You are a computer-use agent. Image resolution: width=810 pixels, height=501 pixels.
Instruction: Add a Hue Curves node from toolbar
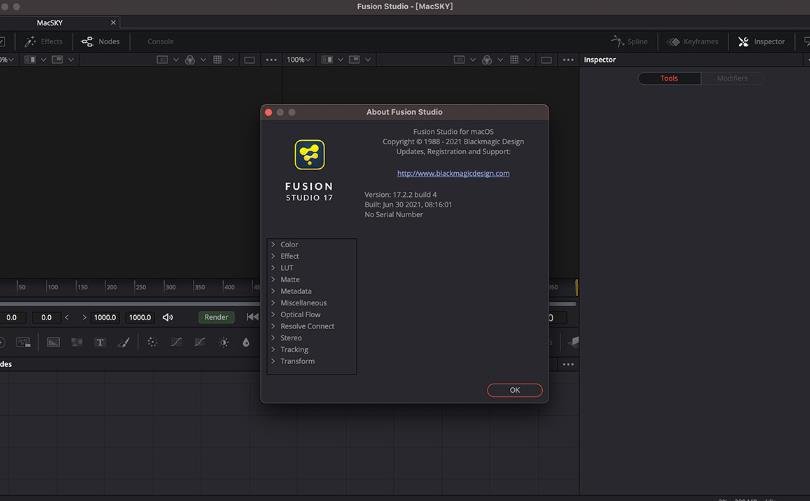[x=200, y=342]
